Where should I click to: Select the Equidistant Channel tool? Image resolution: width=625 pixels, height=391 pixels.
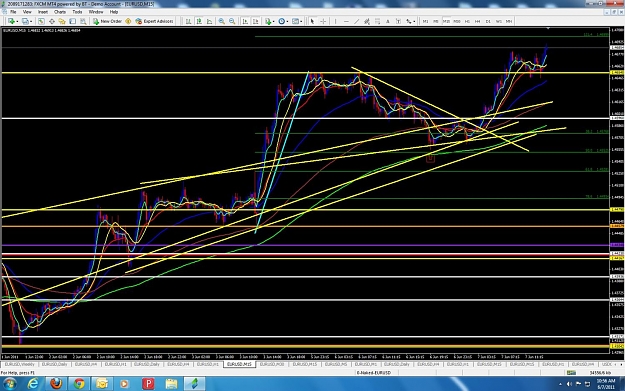click(x=367, y=21)
